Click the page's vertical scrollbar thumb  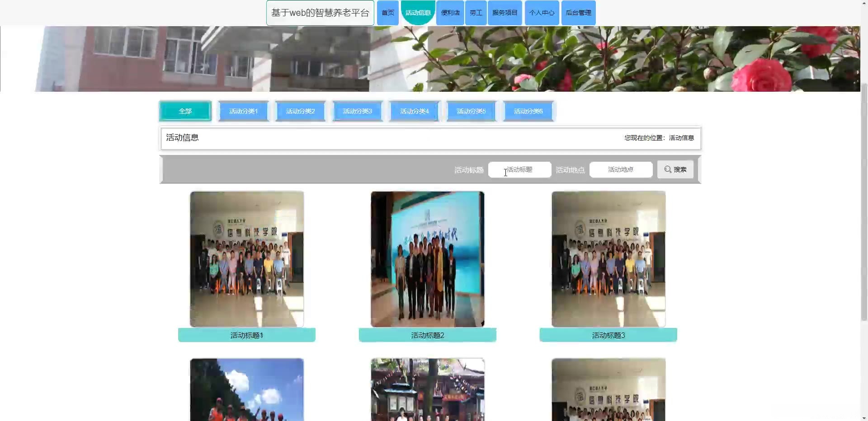(x=864, y=202)
